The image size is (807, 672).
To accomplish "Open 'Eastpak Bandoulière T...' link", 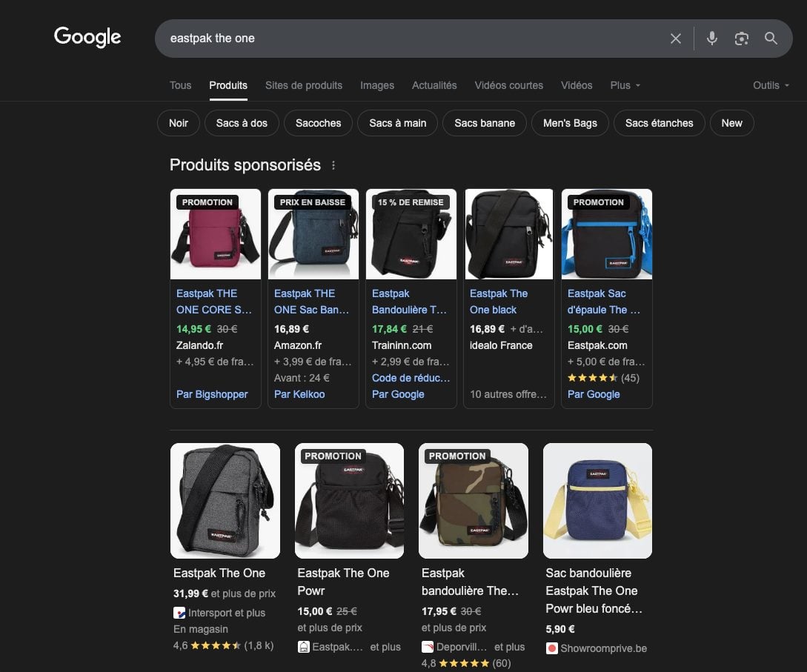I will pos(409,302).
